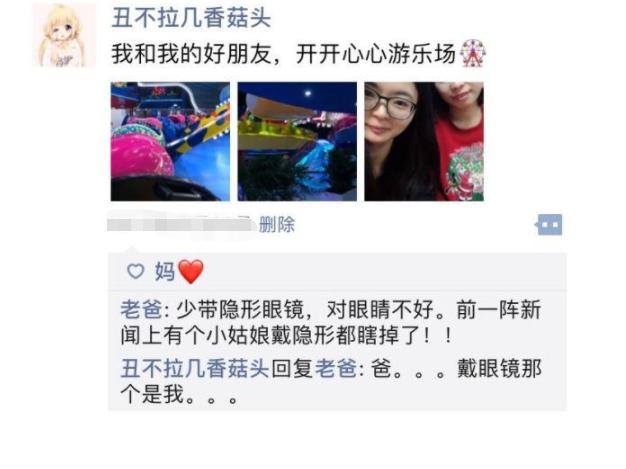Tap 丑不拉几香菇头 name in the reply comment

pos(194,368)
